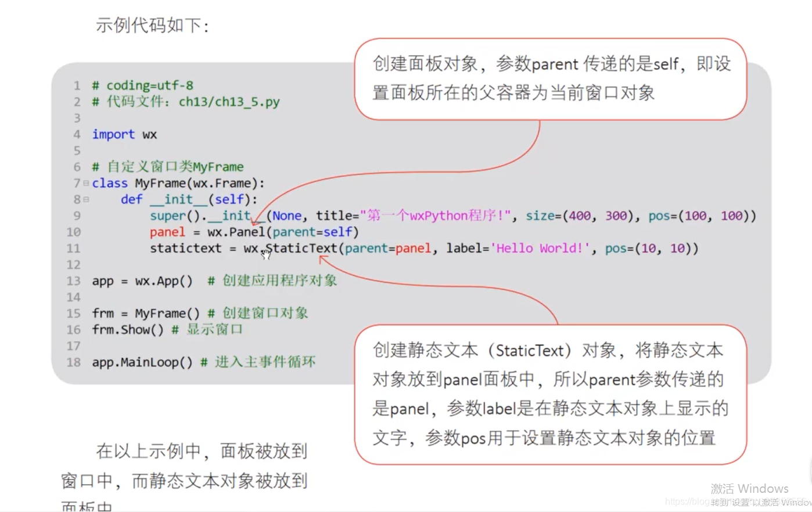The width and height of the screenshot is (812, 512).
Task: Click the '# 自定义窗口类MyFrame' comment
Action: pos(168,167)
